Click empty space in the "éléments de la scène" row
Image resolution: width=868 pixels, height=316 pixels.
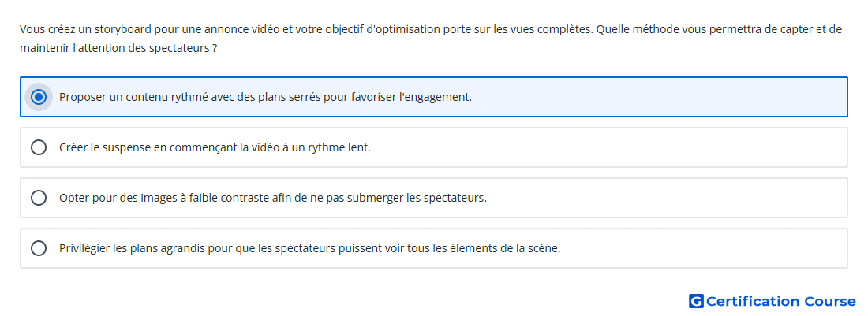point(703,248)
